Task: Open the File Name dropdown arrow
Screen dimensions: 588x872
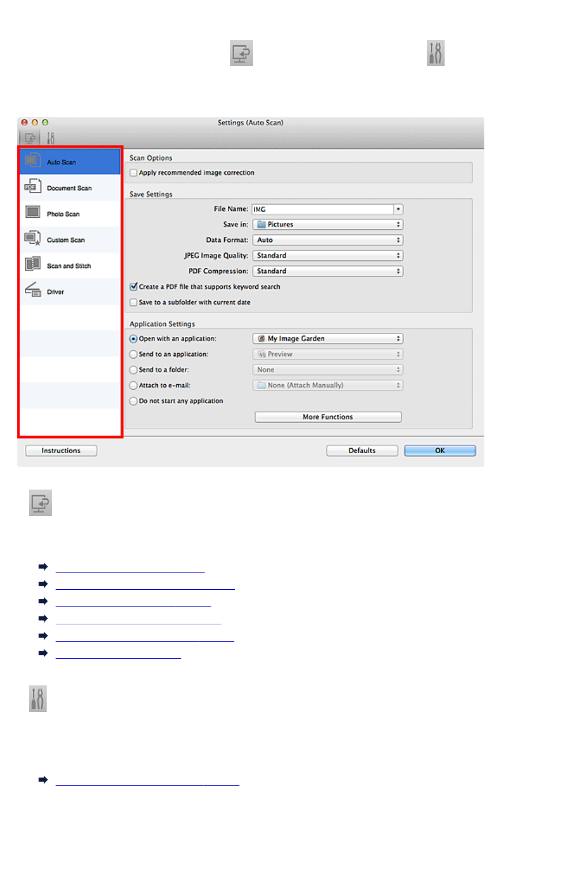Action: pyautogui.click(x=399, y=210)
